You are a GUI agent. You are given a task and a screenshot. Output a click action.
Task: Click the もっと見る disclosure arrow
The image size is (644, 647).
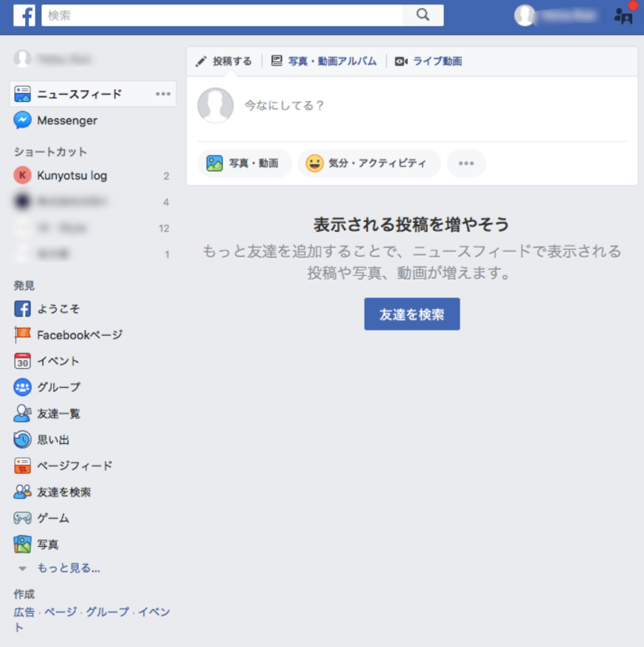tap(22, 569)
